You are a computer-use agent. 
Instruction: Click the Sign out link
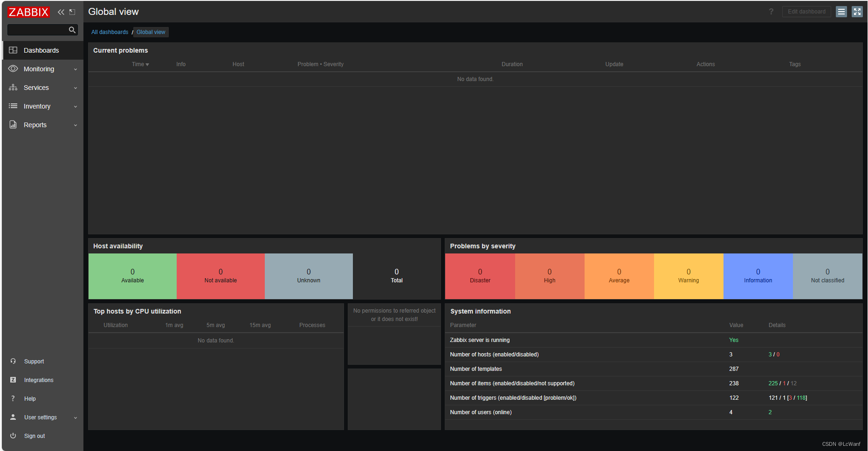click(x=34, y=436)
